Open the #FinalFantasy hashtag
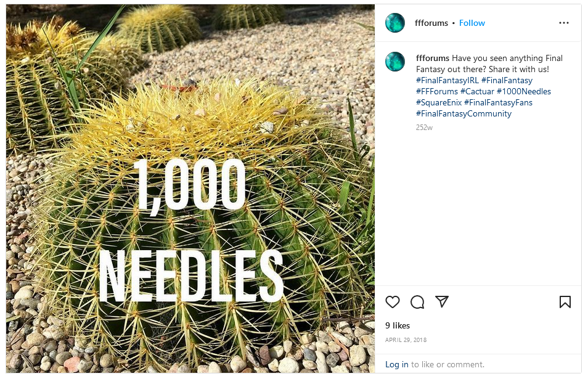This screenshot has height=379, width=588. coord(507,80)
